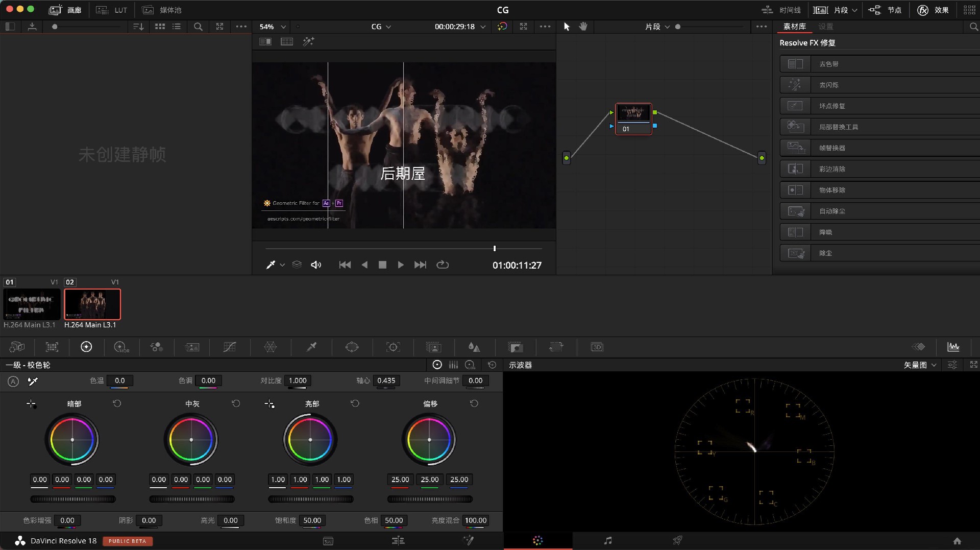Open the Blur palette
The image size is (980, 550).
pyautogui.click(x=474, y=347)
